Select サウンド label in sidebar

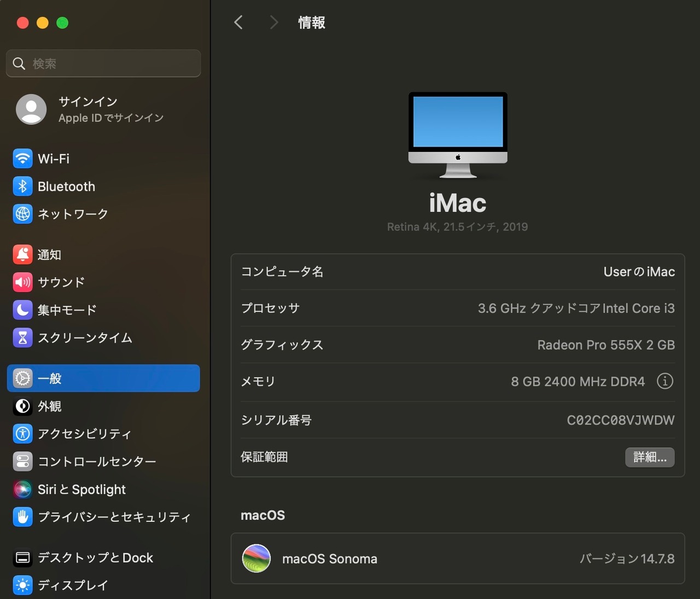[61, 282]
